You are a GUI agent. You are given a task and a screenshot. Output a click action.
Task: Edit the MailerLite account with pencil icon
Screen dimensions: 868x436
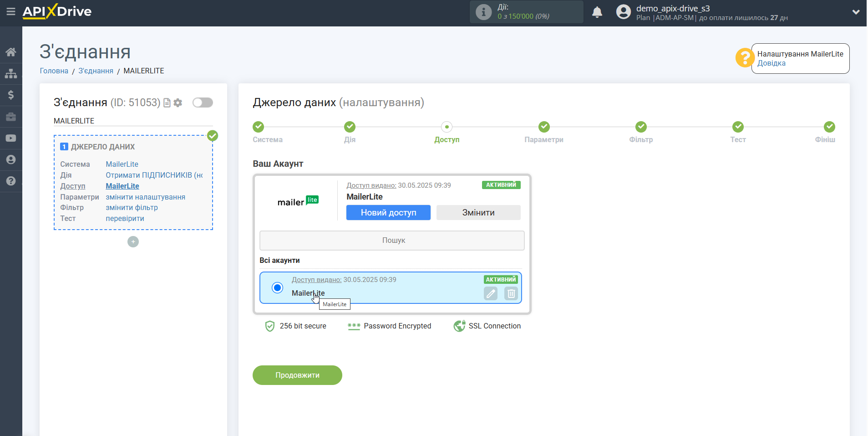click(x=491, y=293)
